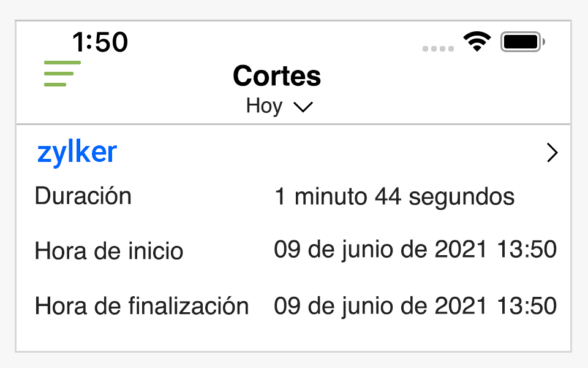
Task: Tap the battery indicator icon
Action: point(522,42)
